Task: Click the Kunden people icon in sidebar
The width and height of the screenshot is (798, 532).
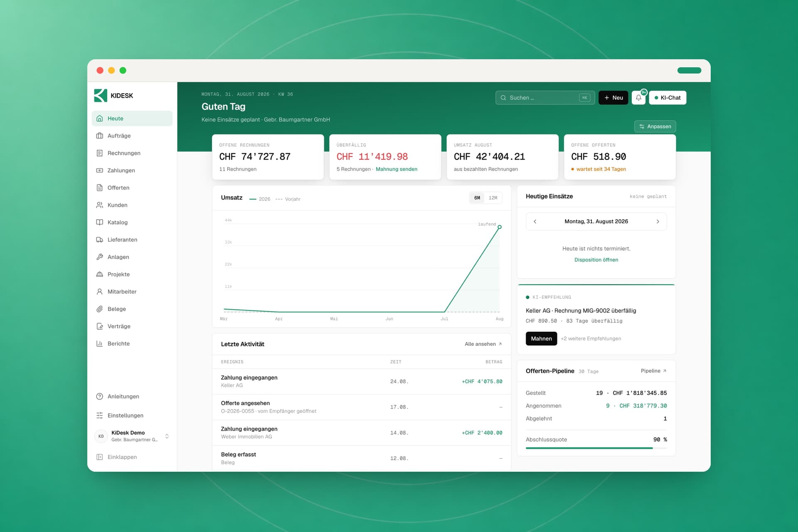Action: pos(99,205)
